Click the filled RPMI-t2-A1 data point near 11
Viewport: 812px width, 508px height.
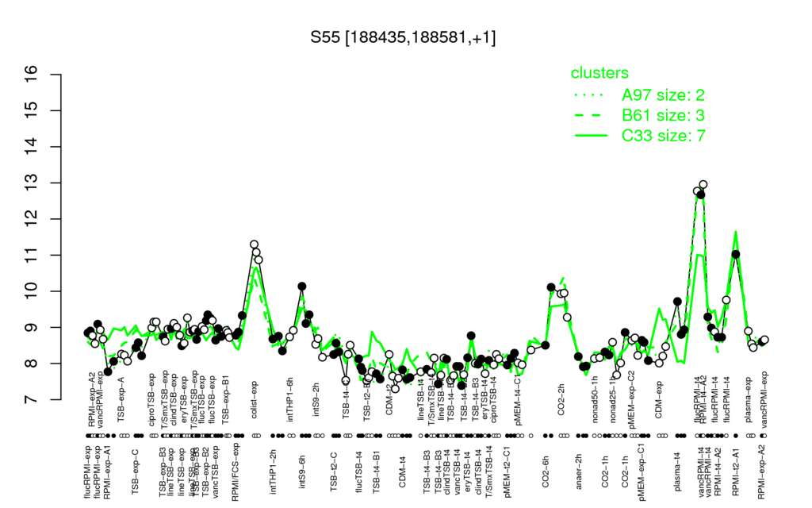(736, 254)
